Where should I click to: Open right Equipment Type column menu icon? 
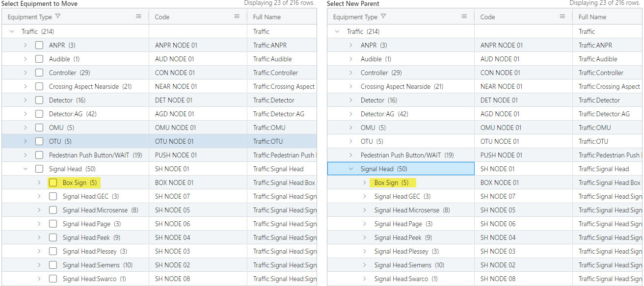(x=464, y=17)
